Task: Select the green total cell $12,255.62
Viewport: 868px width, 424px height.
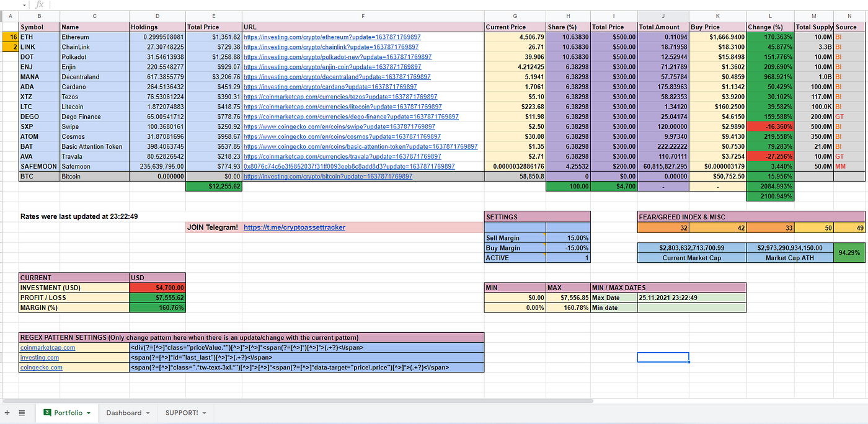Action: pyautogui.click(x=214, y=186)
